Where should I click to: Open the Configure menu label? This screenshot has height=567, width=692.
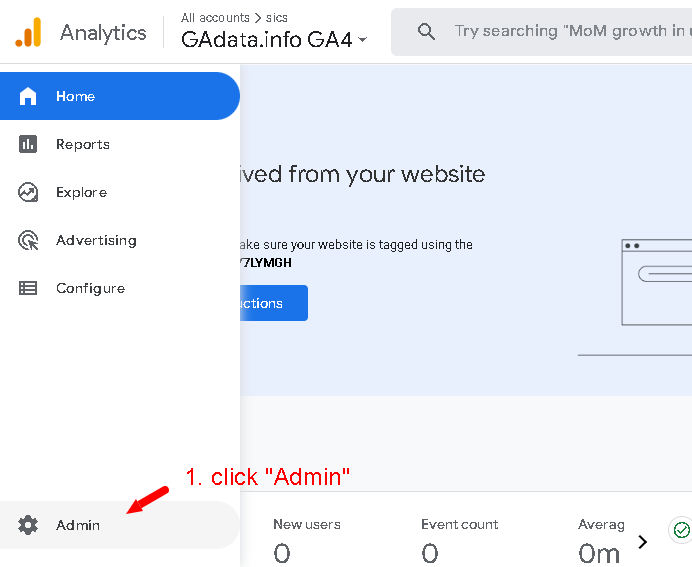[x=90, y=288]
